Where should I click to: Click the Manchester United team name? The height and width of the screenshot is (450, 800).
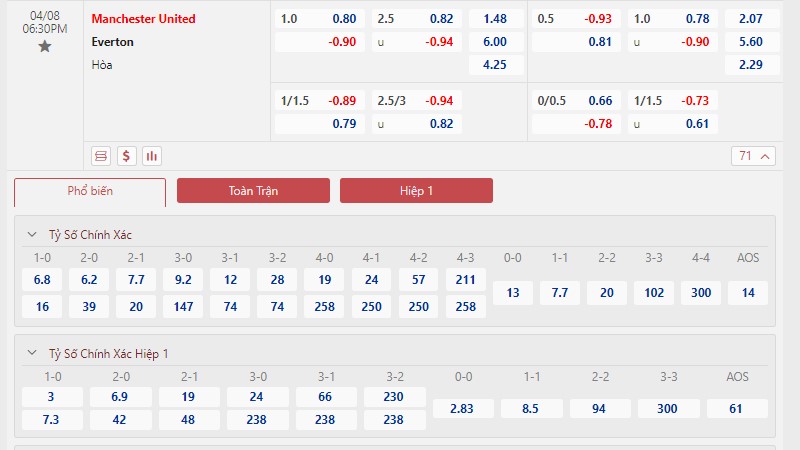pyautogui.click(x=143, y=19)
